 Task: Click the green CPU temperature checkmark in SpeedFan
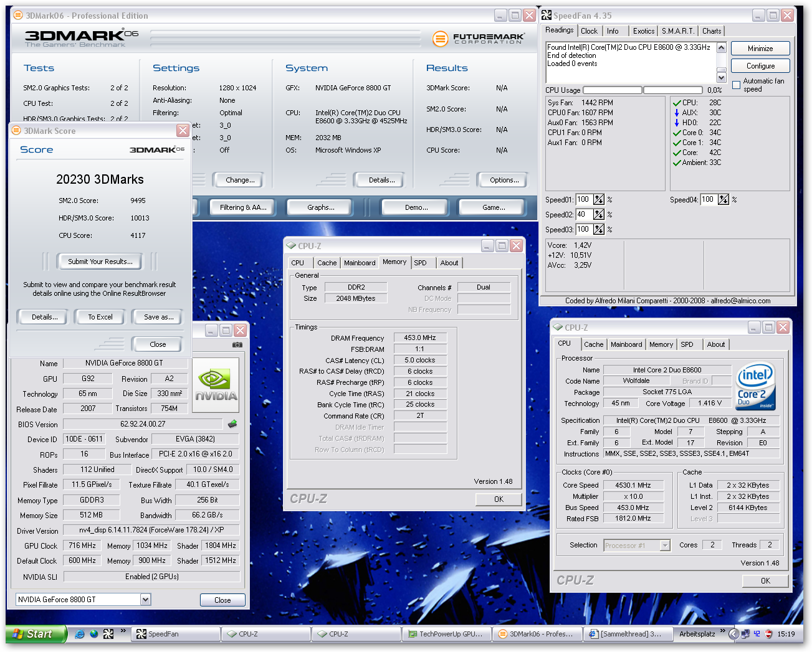[x=677, y=103]
